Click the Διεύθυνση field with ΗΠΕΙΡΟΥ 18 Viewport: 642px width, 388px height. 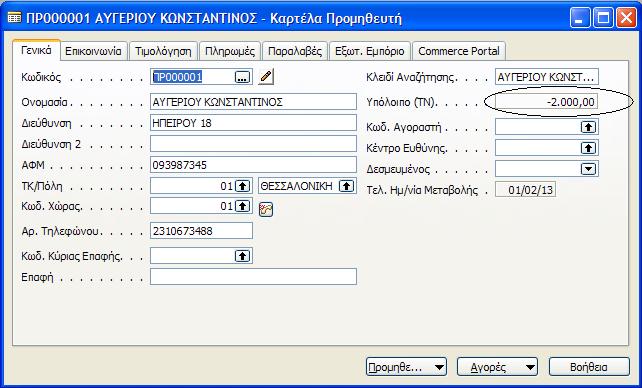pyautogui.click(x=253, y=123)
